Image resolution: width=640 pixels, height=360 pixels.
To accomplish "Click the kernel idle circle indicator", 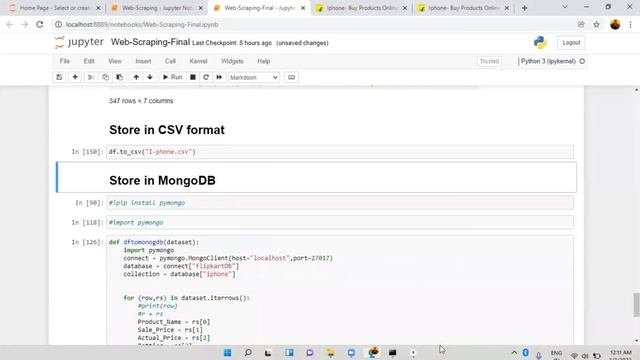I will tap(582, 61).
